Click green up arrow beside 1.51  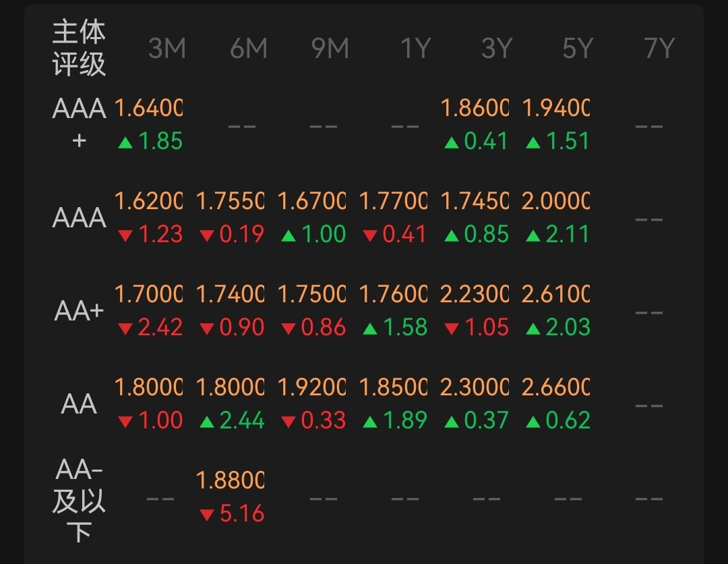pos(533,142)
